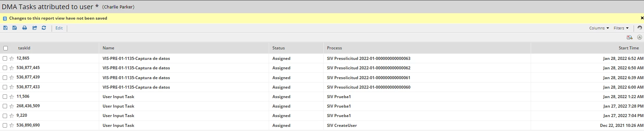This screenshot has height=135, width=644.
Task: Click the Save As report icon
Action: pos(15,28)
